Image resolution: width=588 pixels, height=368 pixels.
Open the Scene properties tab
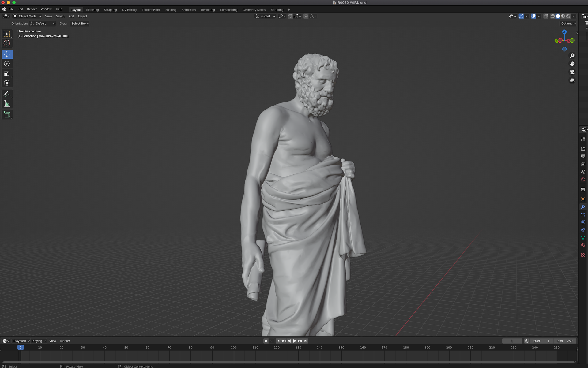click(583, 172)
